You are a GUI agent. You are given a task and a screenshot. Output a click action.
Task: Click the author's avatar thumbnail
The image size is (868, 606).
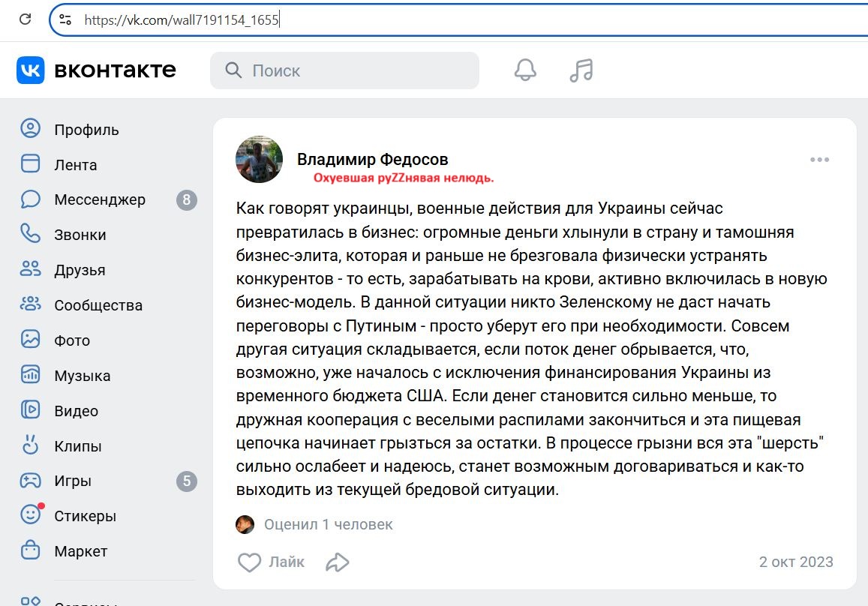point(260,160)
